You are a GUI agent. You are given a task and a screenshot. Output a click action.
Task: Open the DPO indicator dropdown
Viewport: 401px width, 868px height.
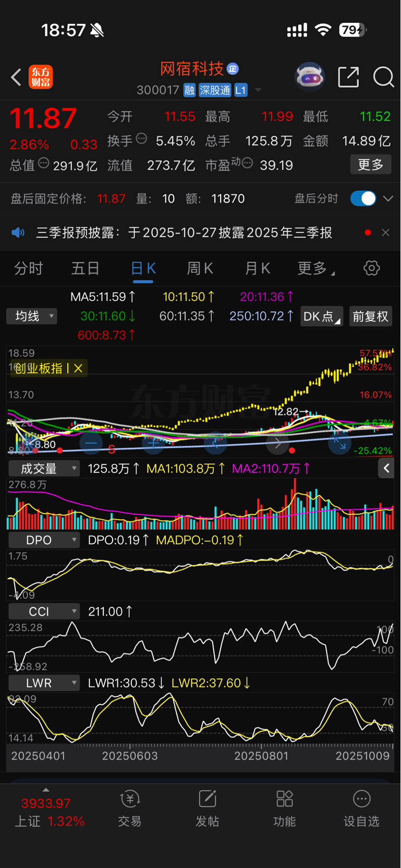(x=44, y=540)
